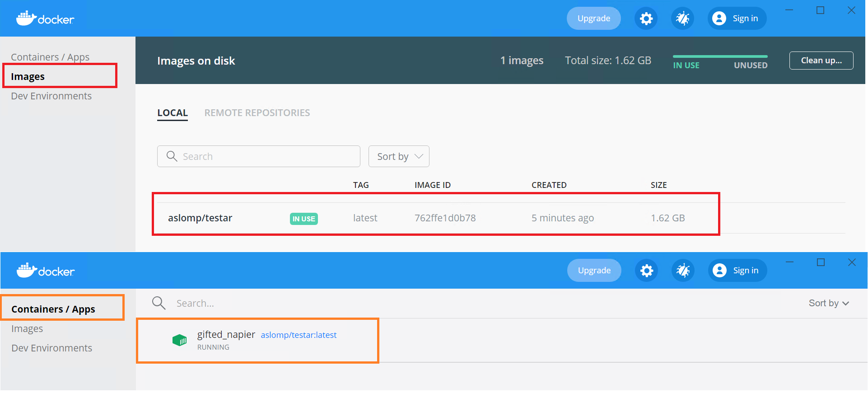Select Dev Environments in top window sidebar
The width and height of the screenshot is (868, 393).
tap(51, 96)
